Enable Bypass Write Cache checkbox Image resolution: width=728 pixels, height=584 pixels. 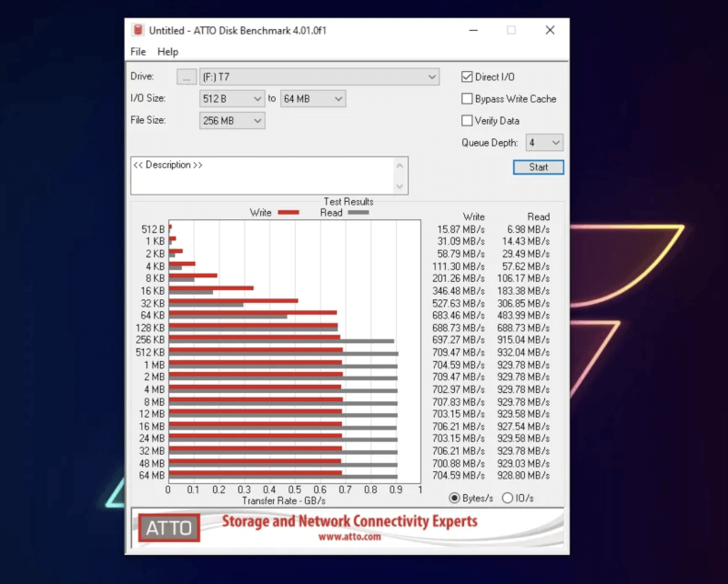tap(467, 98)
